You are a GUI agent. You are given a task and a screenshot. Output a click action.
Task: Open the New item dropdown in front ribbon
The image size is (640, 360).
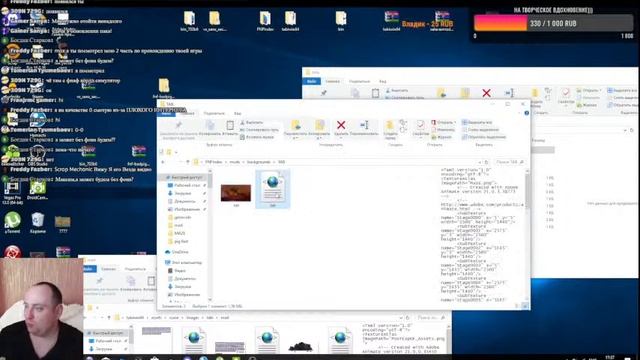[403, 122]
